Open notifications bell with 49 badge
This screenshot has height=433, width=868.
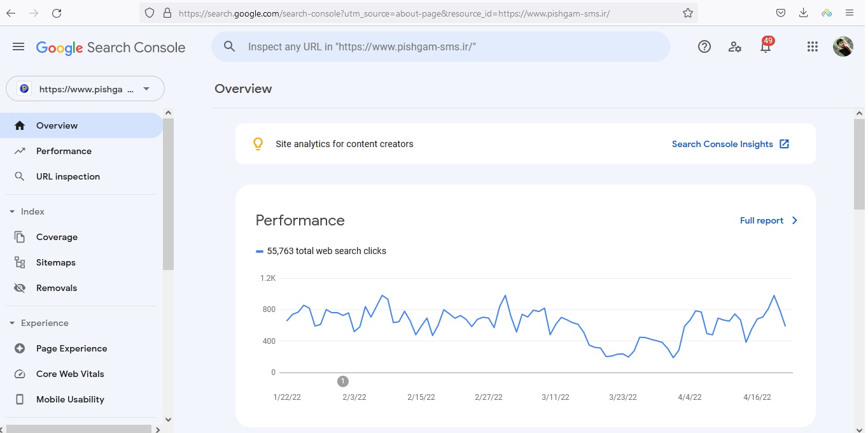(766, 45)
